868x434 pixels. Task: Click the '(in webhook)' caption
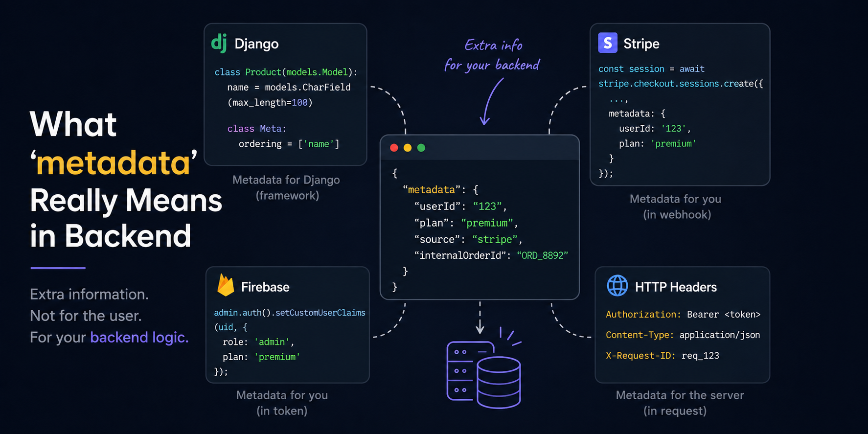(x=677, y=215)
